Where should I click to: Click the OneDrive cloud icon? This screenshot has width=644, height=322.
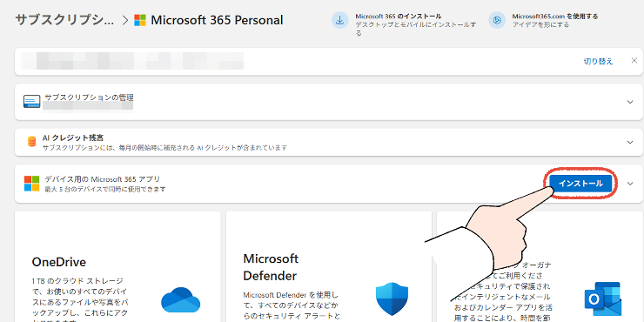pyautogui.click(x=180, y=300)
